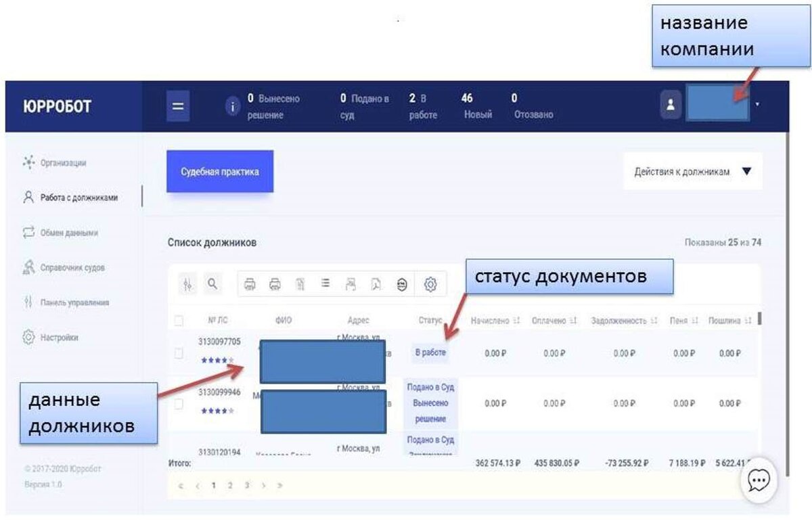Check the checkbox for debtor 3130099946

tap(178, 401)
